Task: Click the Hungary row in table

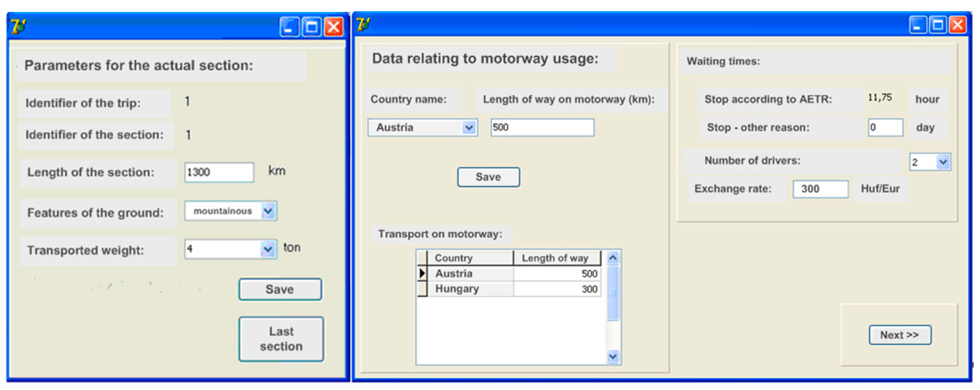Action: click(457, 289)
